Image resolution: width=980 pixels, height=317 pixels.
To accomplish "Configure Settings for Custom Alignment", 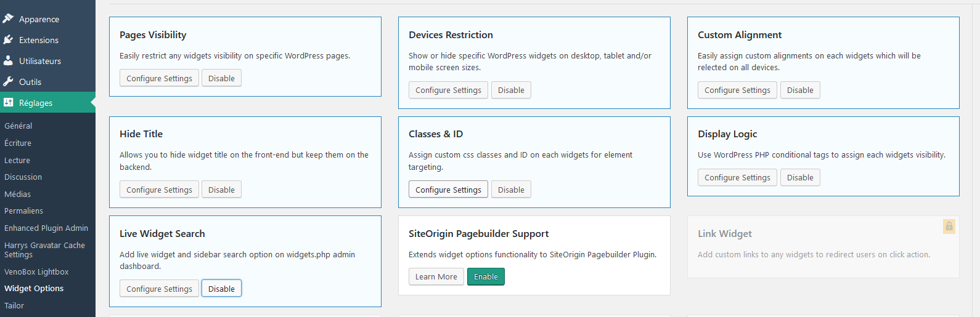I will pyautogui.click(x=737, y=90).
